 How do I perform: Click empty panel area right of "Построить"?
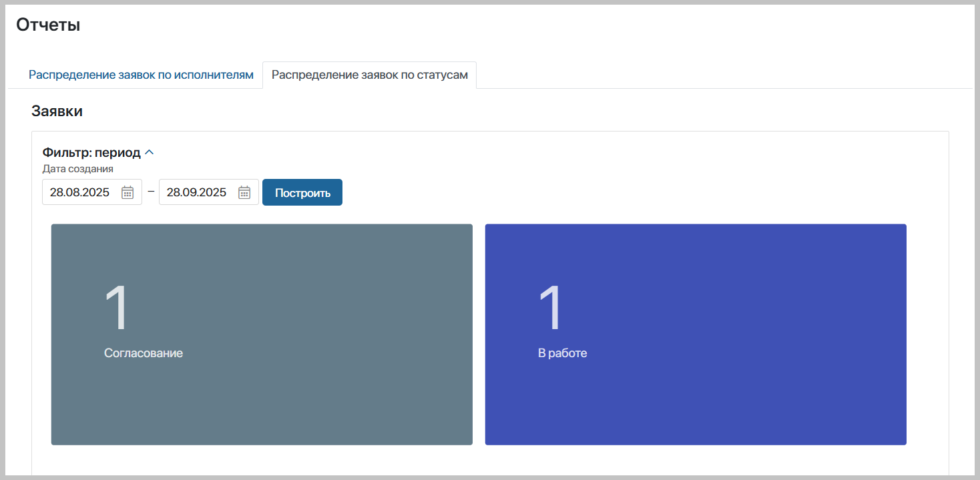pos(601,192)
